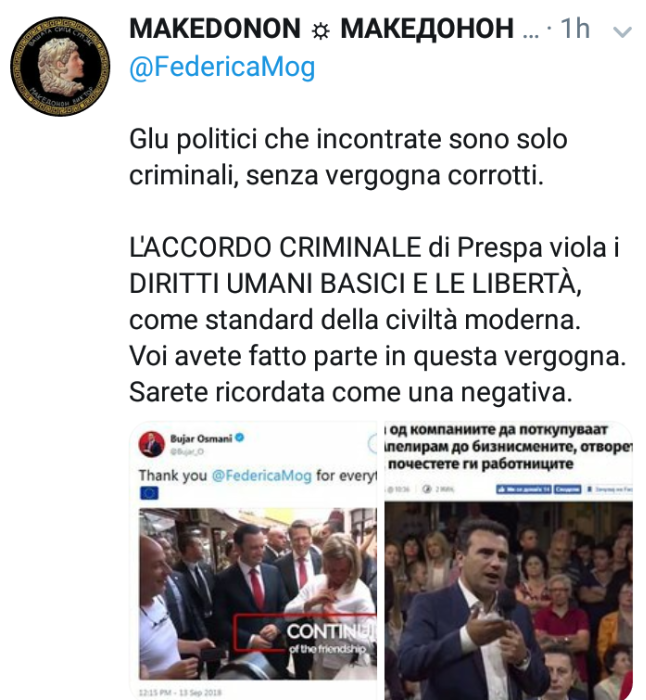Click the EU flag emoji in embedded tweet
The width and height of the screenshot is (646, 700).
(149, 492)
